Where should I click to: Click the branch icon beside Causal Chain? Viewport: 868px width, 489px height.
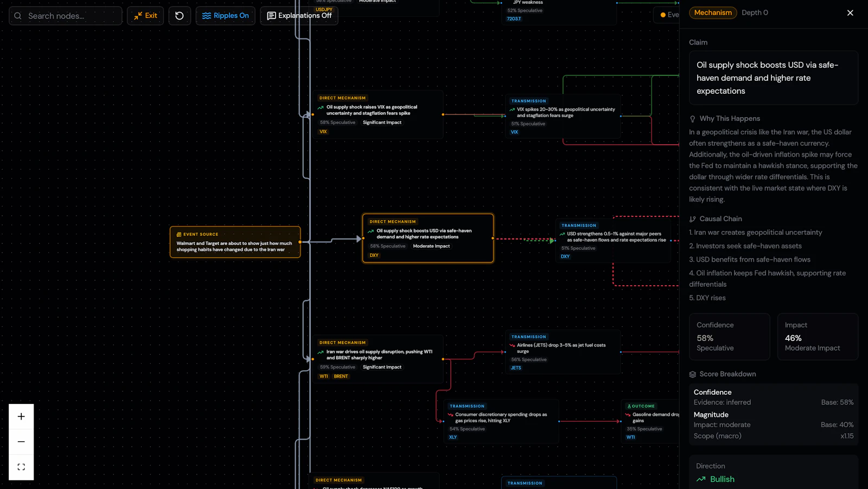click(x=693, y=219)
